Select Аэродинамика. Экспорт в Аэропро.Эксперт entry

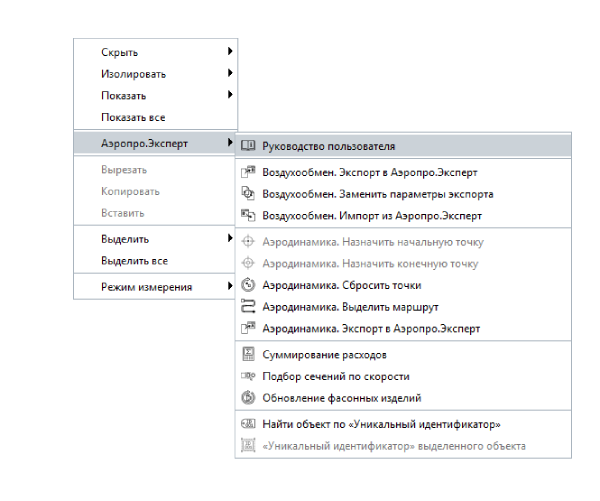tap(370, 328)
